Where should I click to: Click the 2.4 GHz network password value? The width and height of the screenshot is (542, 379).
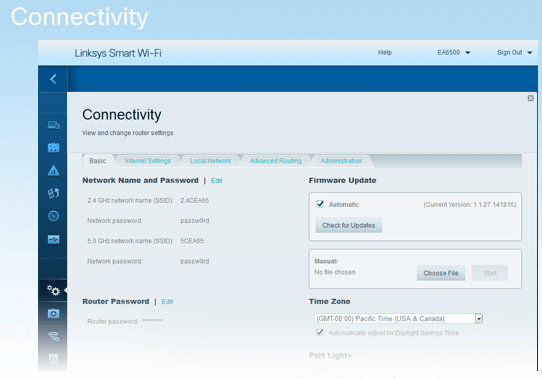tap(195, 221)
